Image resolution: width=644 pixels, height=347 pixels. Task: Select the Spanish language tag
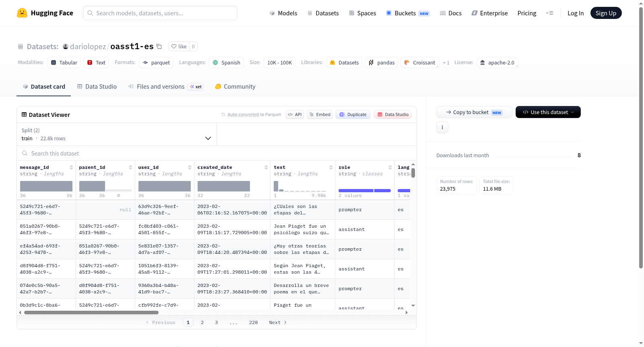pos(226,62)
